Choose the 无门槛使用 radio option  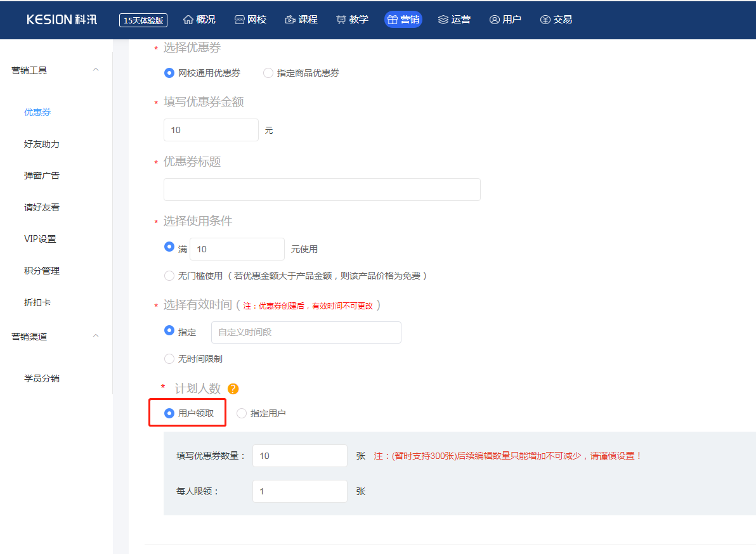(169, 276)
